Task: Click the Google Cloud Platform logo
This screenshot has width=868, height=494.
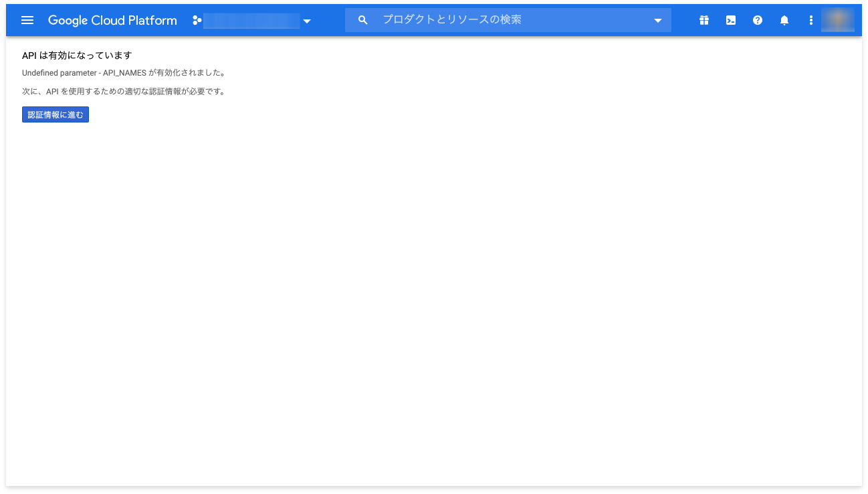Action: tap(112, 20)
